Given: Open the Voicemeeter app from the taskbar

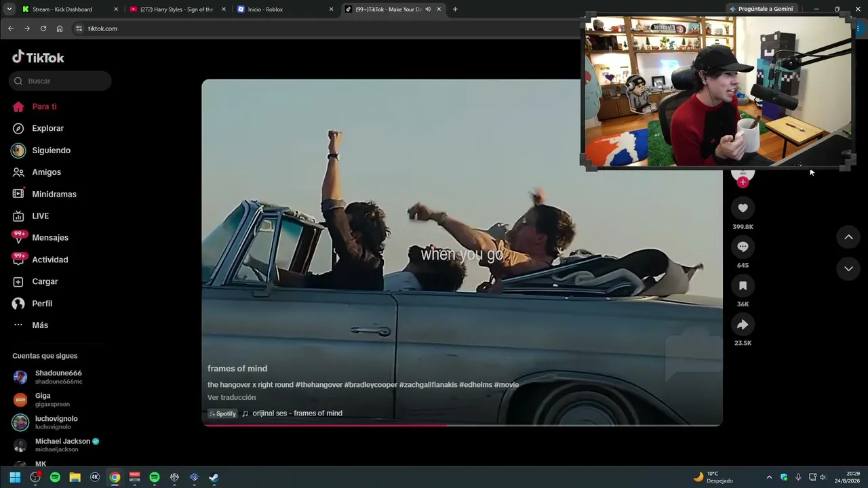Looking at the screenshot, I should 134,477.
